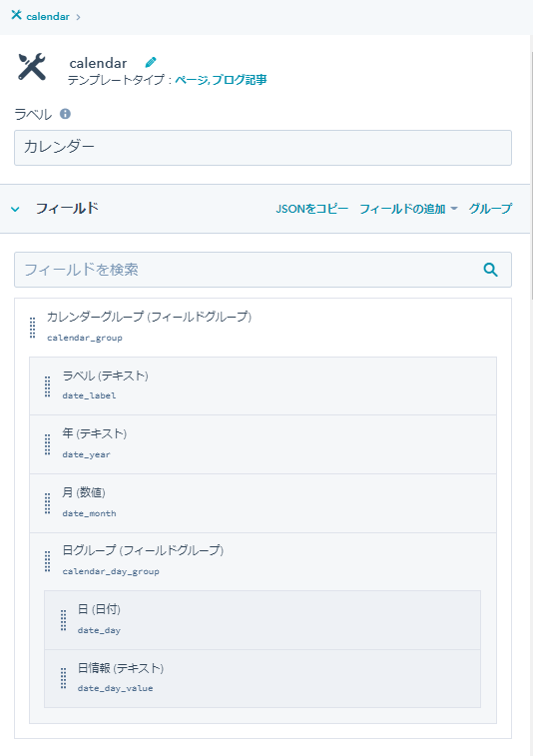Click the ラベル input containing カレンダー
This screenshot has width=533, height=756.
click(x=263, y=148)
